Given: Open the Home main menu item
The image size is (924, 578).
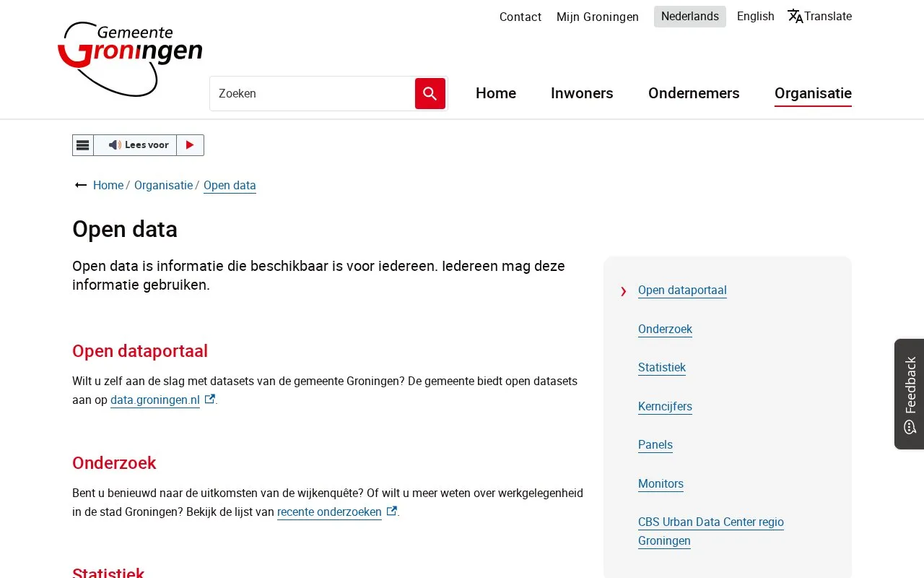Looking at the screenshot, I should click(x=496, y=93).
